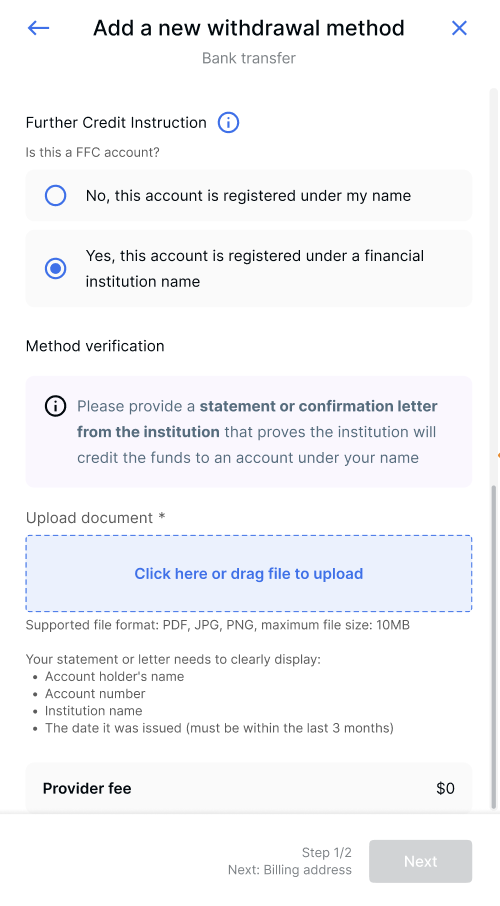Click the "Bank transfer" subtitle
500x906 pixels.
pos(249,58)
